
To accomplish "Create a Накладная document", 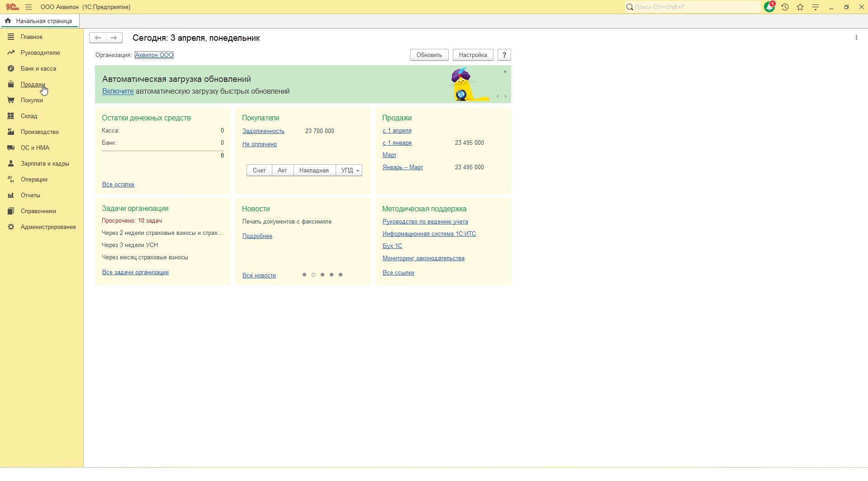I will (x=314, y=170).
